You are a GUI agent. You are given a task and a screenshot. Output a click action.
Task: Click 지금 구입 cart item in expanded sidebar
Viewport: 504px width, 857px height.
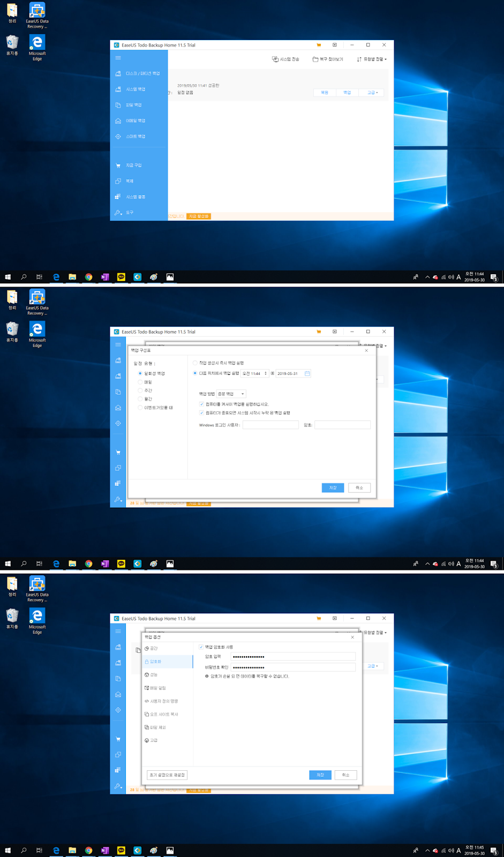[x=129, y=165]
